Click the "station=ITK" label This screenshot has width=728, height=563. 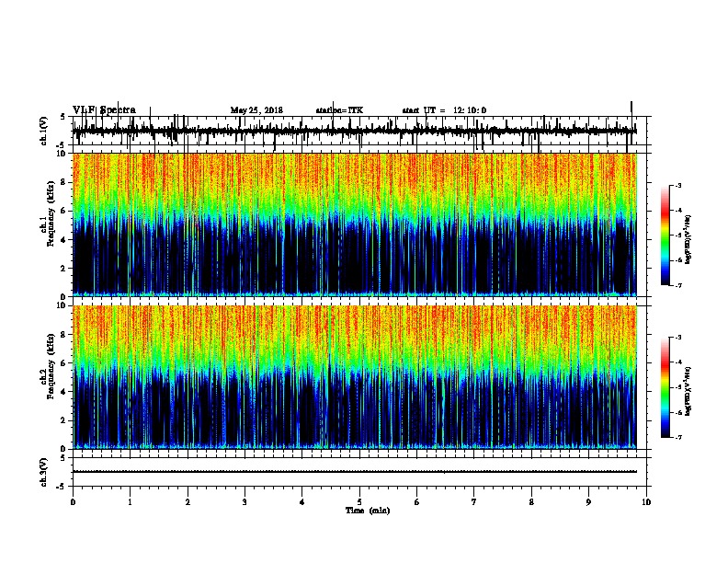pyautogui.click(x=339, y=110)
